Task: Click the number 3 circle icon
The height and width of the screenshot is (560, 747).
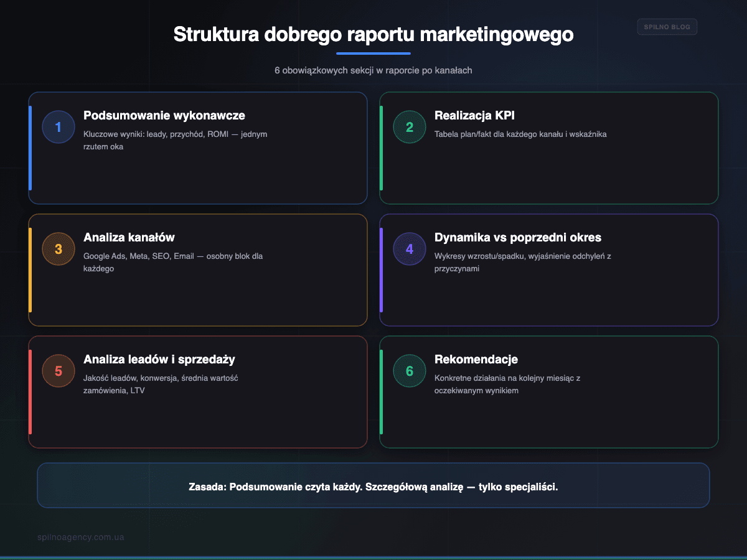Action: tap(59, 249)
